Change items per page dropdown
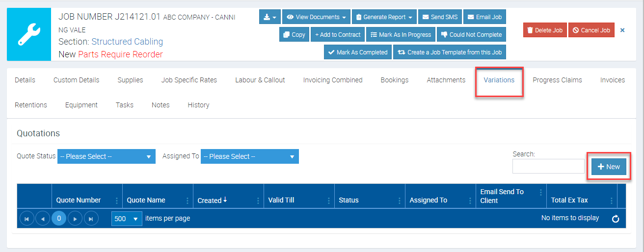The image size is (644, 252). pyautogui.click(x=127, y=219)
